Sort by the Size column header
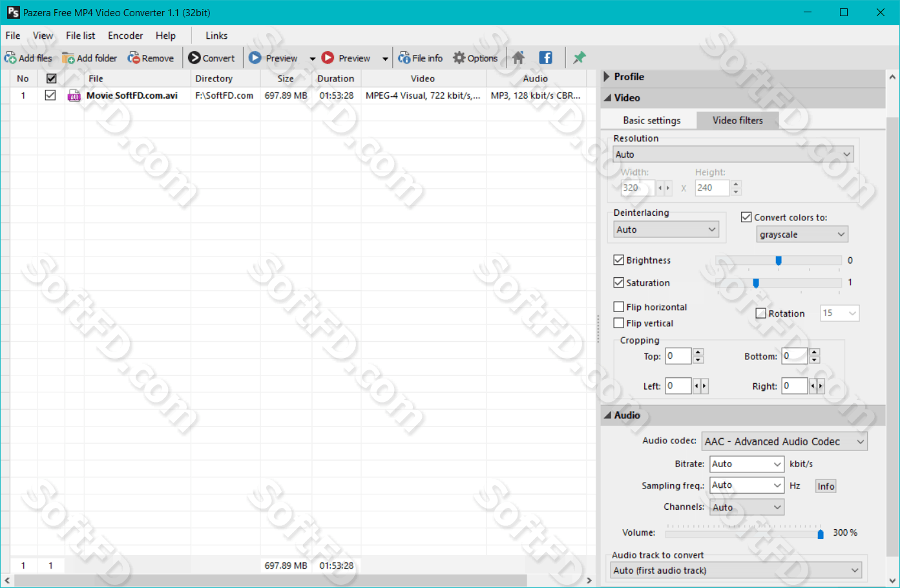This screenshot has height=588, width=900. 286,79
